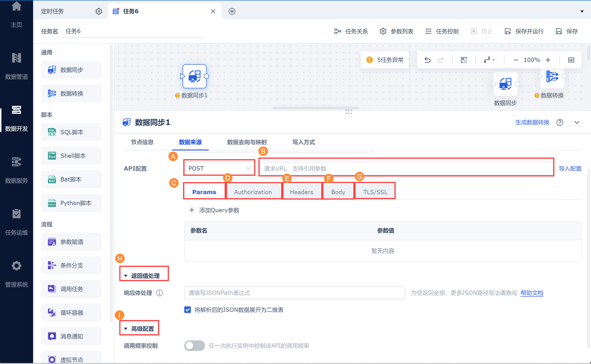Open the 帮助文档 link
This screenshot has width=591, height=364.
(531, 293)
